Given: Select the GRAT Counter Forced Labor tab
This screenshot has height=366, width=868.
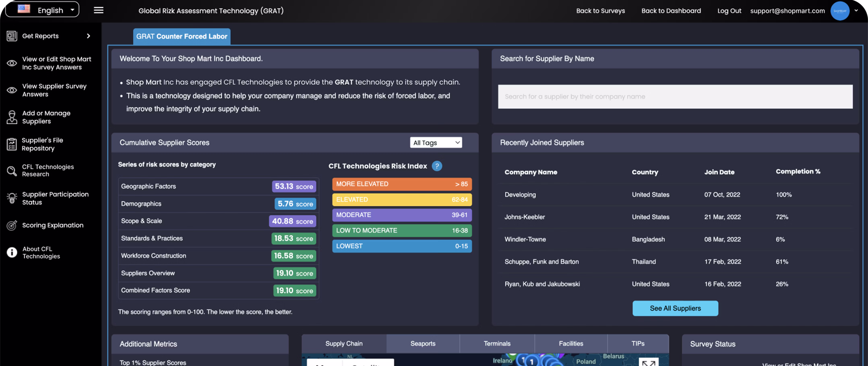Looking at the screenshot, I should pyautogui.click(x=182, y=36).
